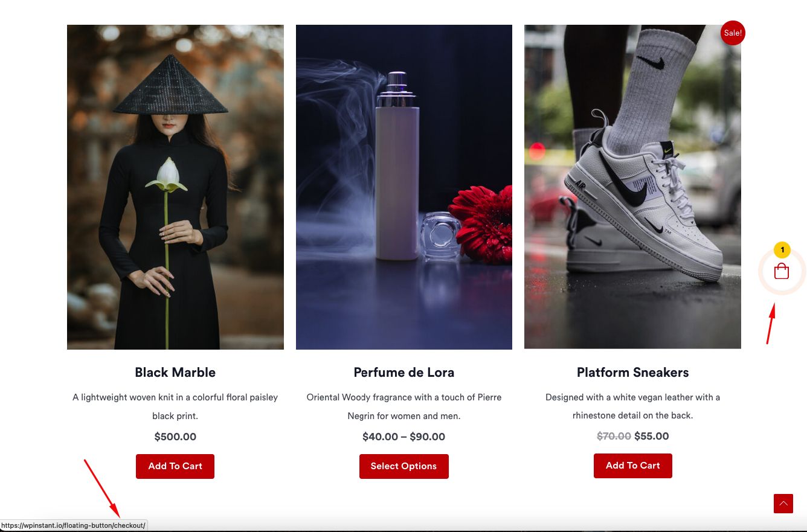This screenshot has width=807, height=532.
Task: Click the Black Marble description text
Action: pyautogui.click(x=175, y=406)
